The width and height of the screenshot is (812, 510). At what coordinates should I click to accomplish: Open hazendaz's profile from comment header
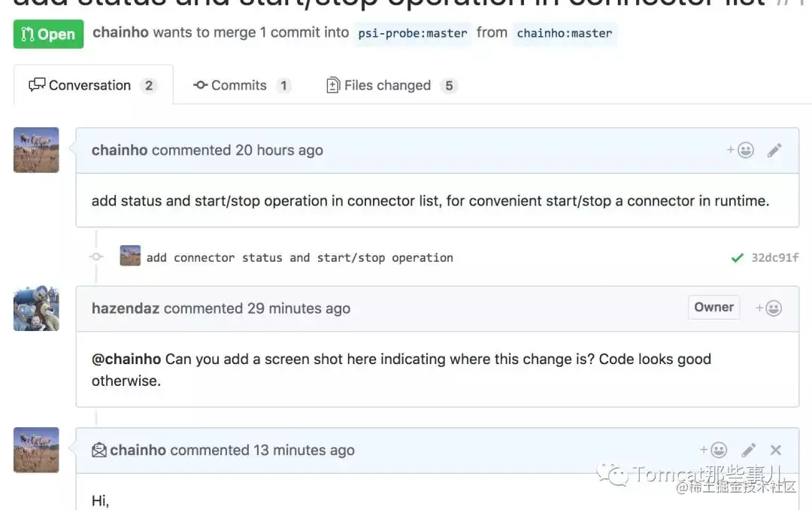click(x=125, y=308)
